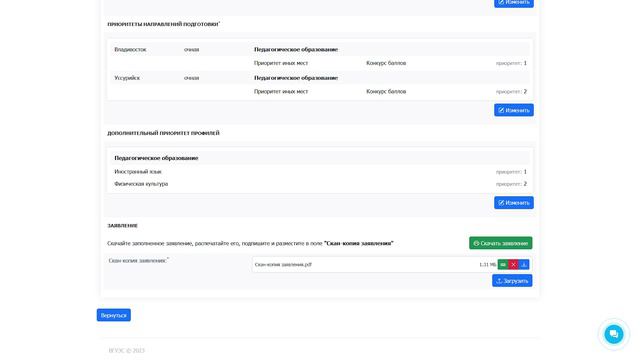640x360 pixels.
Task: Click the 'приоритет: 1' value for Иностранный язык
Action: tap(511, 171)
